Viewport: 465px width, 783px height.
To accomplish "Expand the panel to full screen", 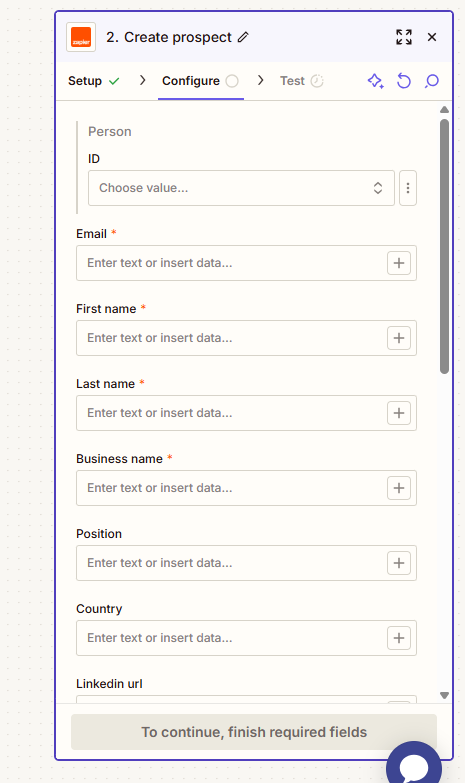I will pos(404,37).
